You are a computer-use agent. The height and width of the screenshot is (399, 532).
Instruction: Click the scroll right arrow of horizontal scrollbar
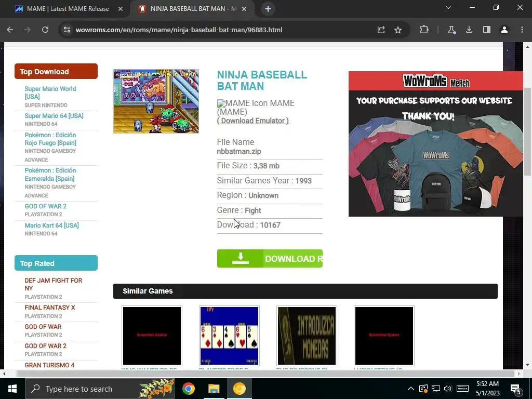click(x=519, y=374)
